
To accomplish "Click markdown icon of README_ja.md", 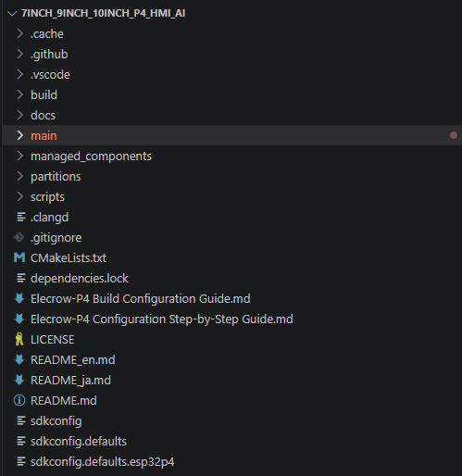I will point(19,380).
